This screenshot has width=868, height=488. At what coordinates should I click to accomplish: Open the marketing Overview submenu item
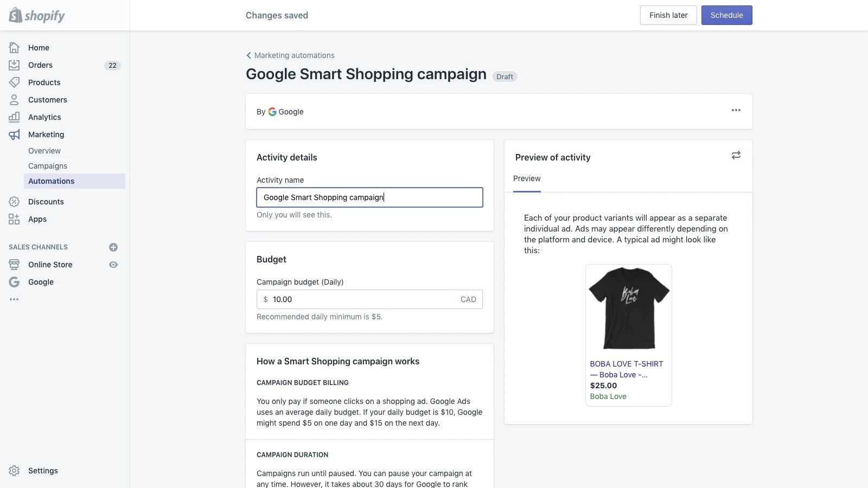tap(44, 151)
